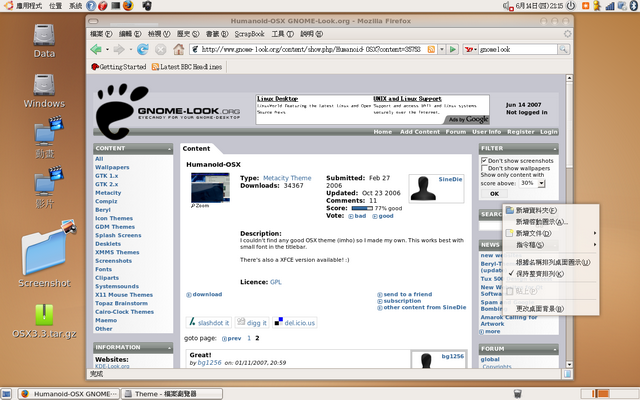Click the theme preview thumbnail
Image resolution: width=640 pixels, height=400 pixels.
tap(210, 187)
